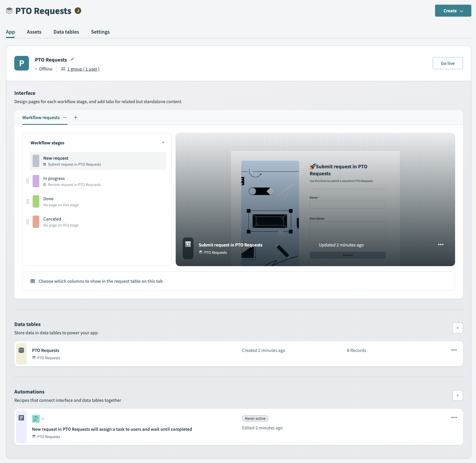
Task: Click drag handle beside In progress stage
Action: point(28,181)
